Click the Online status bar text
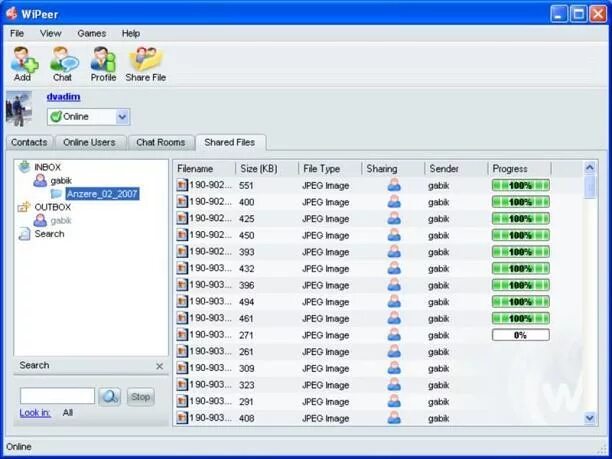The width and height of the screenshot is (612, 459). 19,447
